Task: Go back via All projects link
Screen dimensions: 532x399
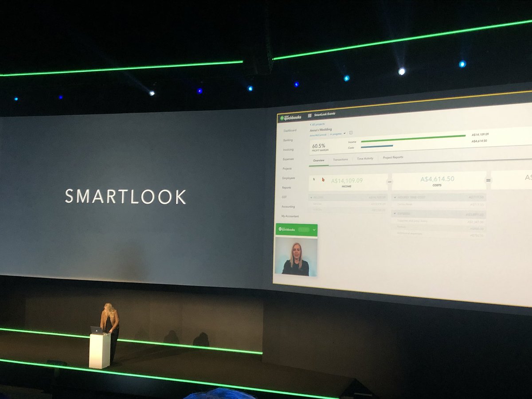Action: pyautogui.click(x=317, y=125)
